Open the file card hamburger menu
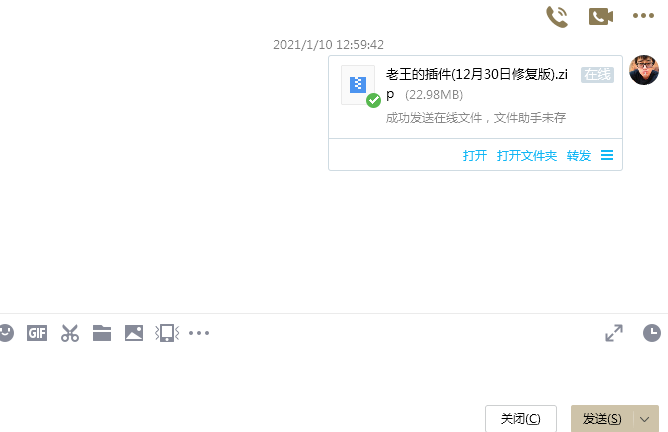Viewport: 668px width, 432px height. pos(607,155)
